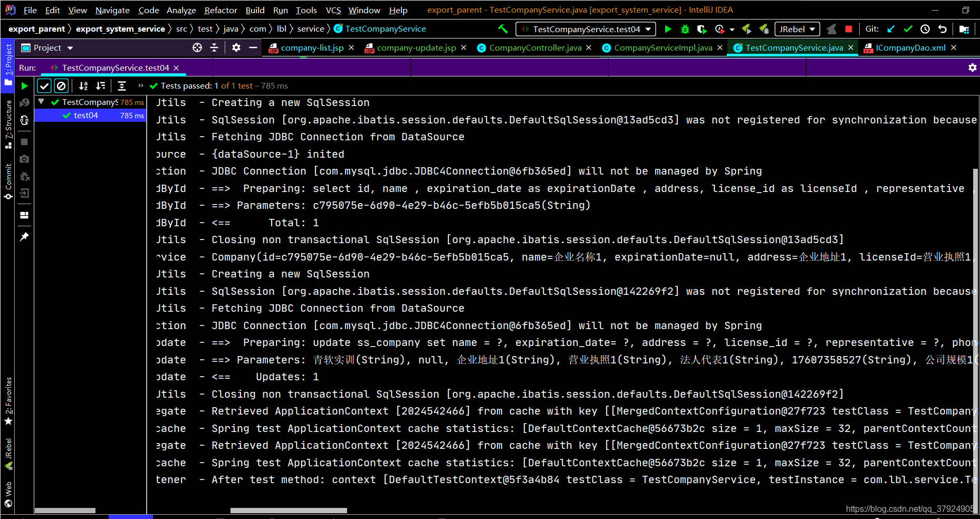Viewport: 980px width, 519px height.
Task: Open the JRebel dropdown in toolbar
Action: click(796, 29)
